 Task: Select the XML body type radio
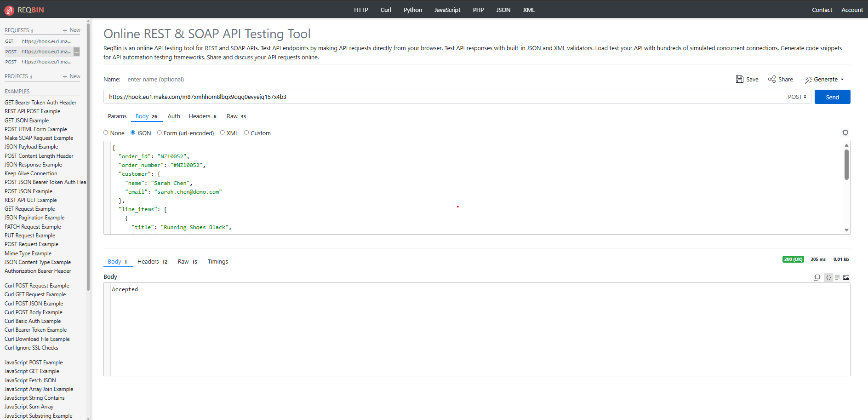pos(223,133)
